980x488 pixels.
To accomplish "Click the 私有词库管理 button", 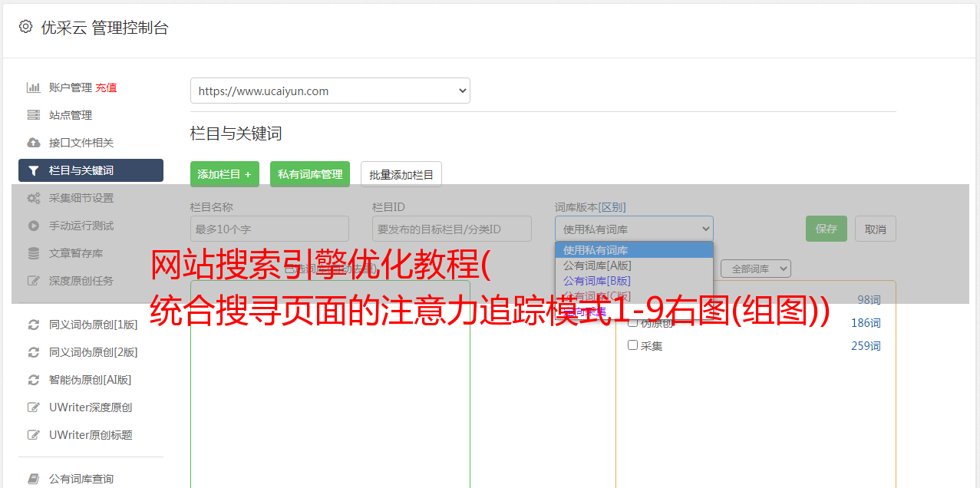I will click(x=310, y=174).
